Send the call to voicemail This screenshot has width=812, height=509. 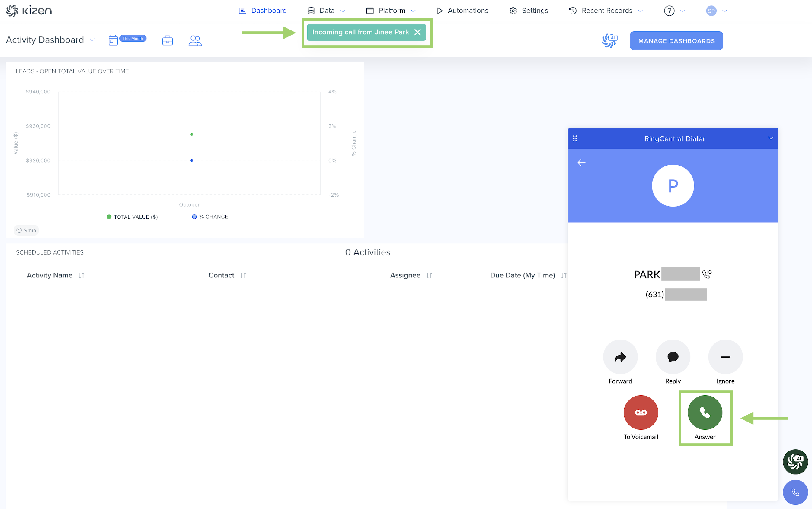[x=641, y=413]
